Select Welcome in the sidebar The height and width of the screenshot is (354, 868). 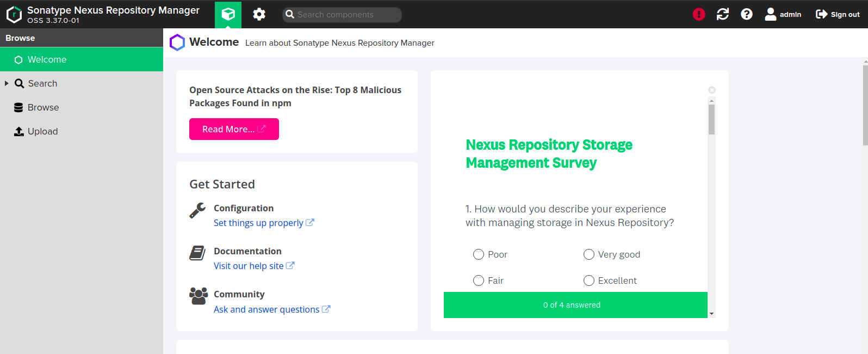82,59
